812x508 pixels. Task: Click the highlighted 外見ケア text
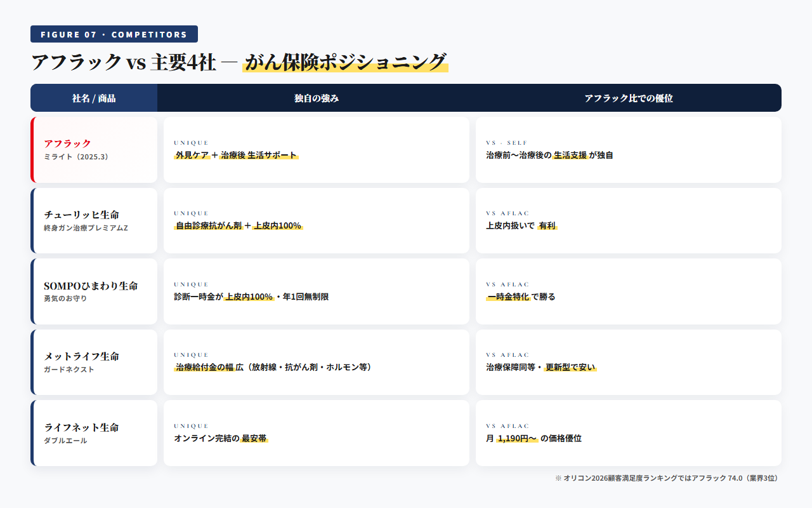pos(192,154)
